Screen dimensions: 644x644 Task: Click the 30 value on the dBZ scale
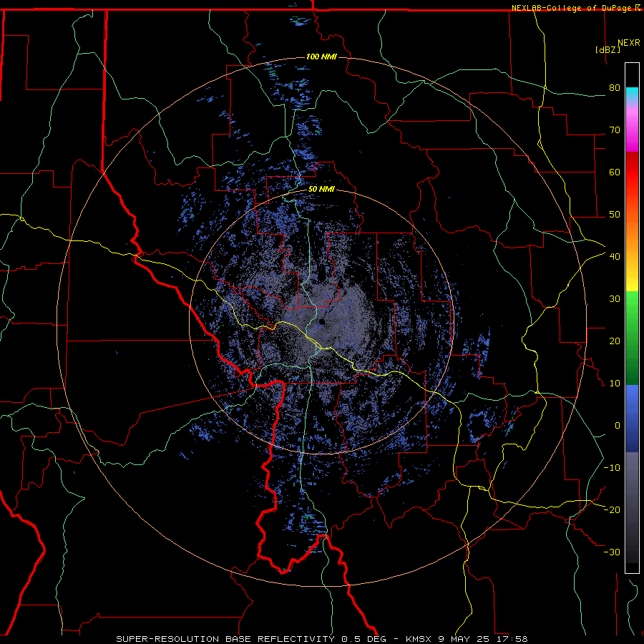615,299
